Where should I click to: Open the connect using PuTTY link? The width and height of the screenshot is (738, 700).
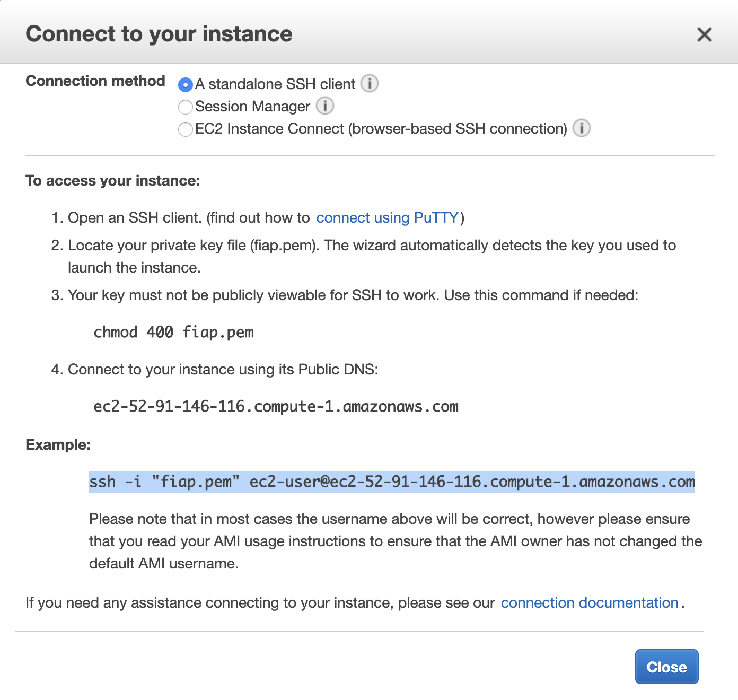point(387,218)
